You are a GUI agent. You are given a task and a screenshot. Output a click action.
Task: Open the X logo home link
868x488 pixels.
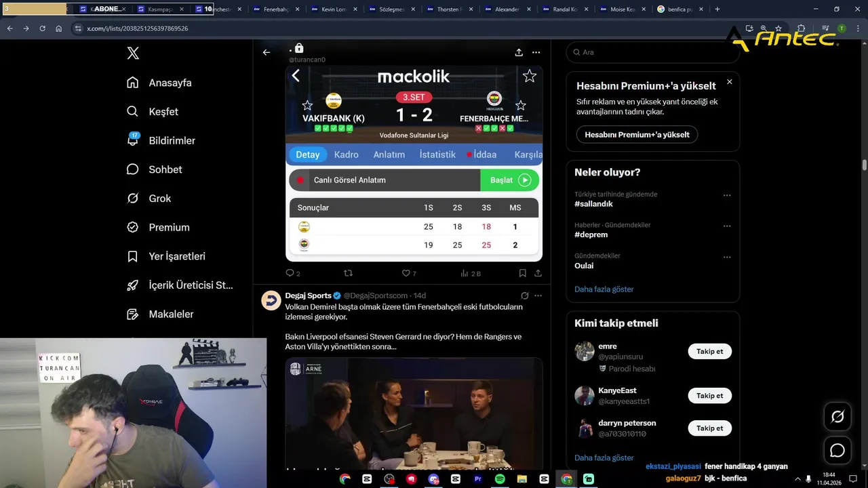pyautogui.click(x=133, y=54)
